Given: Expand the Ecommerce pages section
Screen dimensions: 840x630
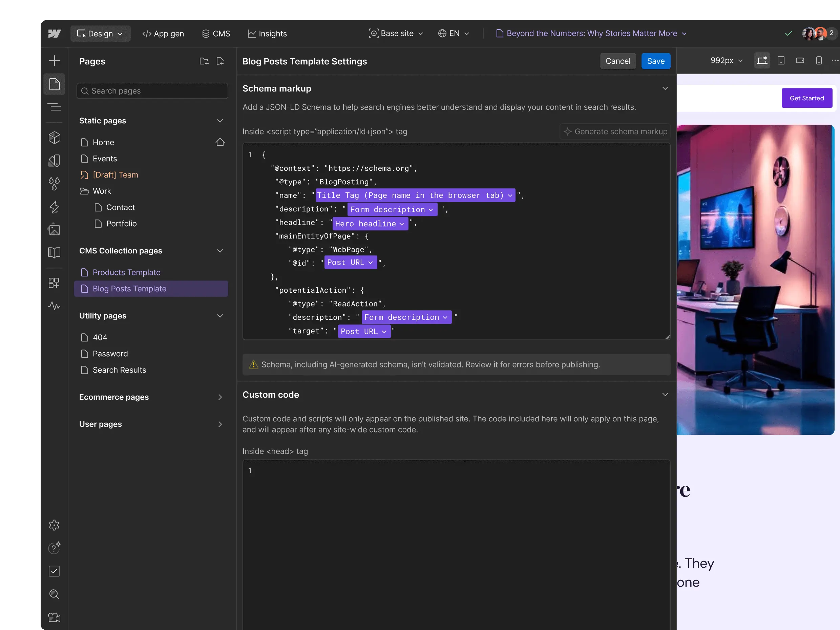Looking at the screenshot, I should click(x=220, y=397).
